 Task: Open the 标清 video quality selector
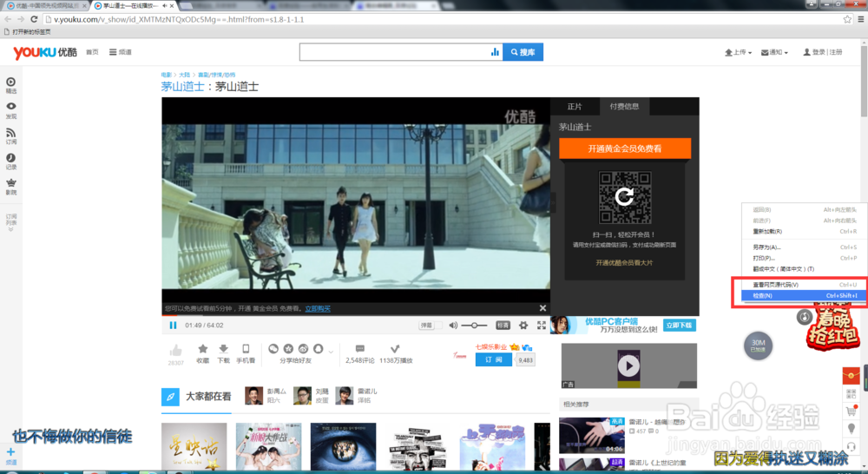[x=503, y=325]
